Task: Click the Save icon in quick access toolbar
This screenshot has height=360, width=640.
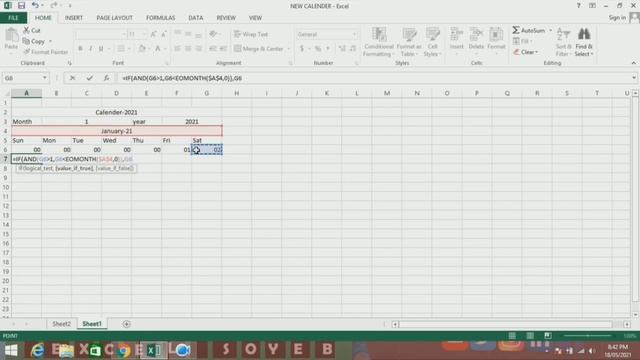Action: pos(21,6)
